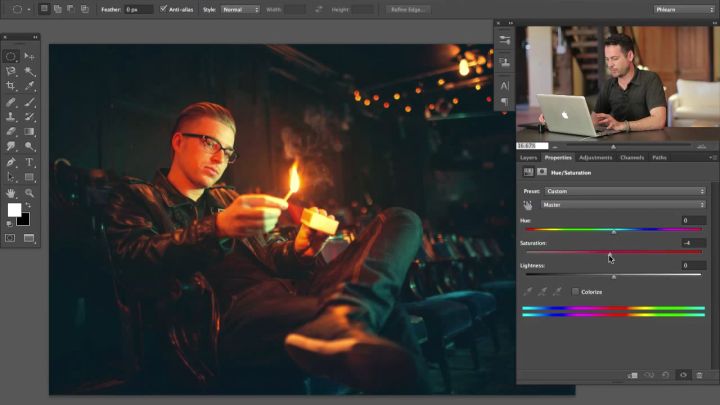Open the Properties panel flyout menu
Image resolution: width=720 pixels, height=405 pixels.
712,158
